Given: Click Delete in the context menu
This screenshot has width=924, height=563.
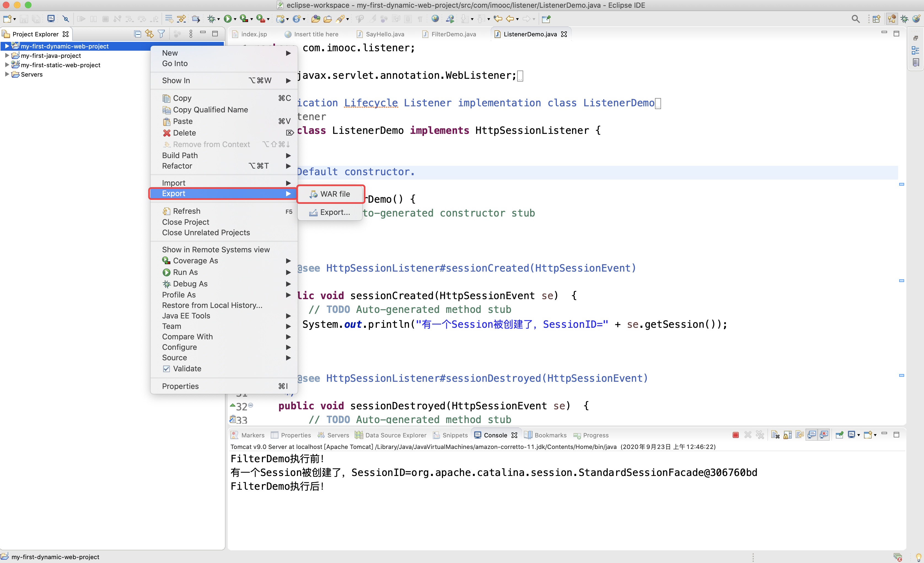Looking at the screenshot, I should (224, 133).
